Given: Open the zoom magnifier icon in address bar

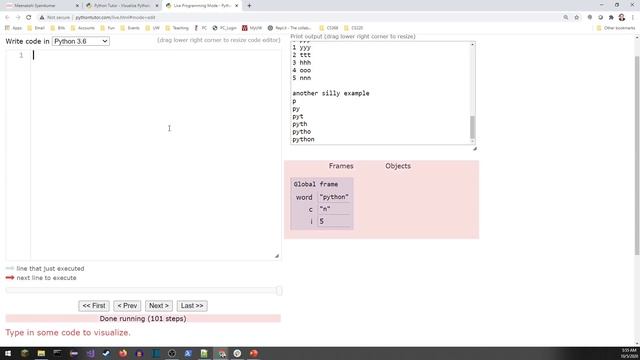Looking at the screenshot, I should click(566, 18).
